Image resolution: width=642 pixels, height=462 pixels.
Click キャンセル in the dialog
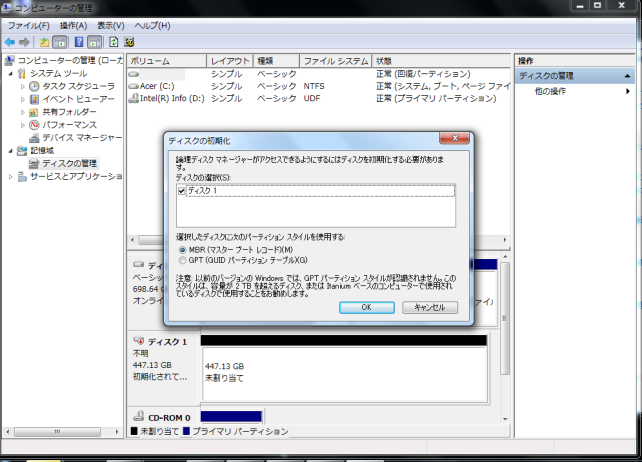430,307
